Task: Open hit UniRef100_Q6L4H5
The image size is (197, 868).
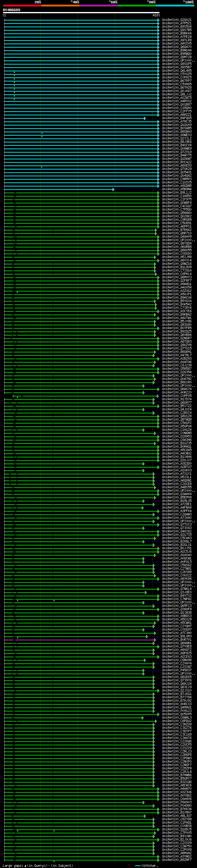Action: [176, 71]
